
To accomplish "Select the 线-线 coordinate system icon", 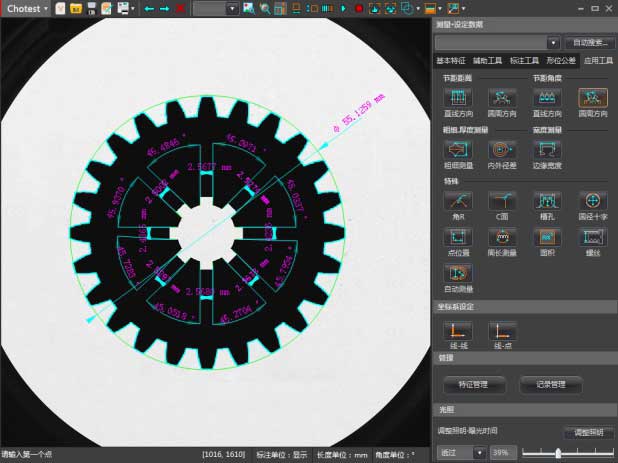I will (x=459, y=329).
